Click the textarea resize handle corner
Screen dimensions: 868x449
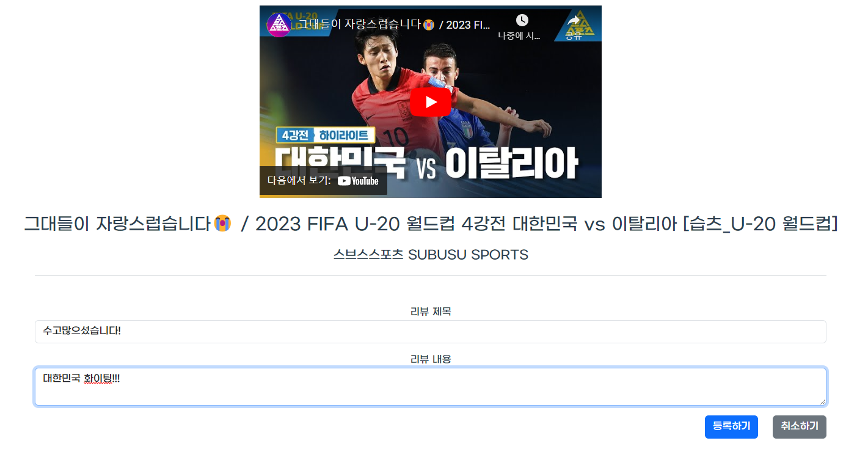[x=822, y=401]
